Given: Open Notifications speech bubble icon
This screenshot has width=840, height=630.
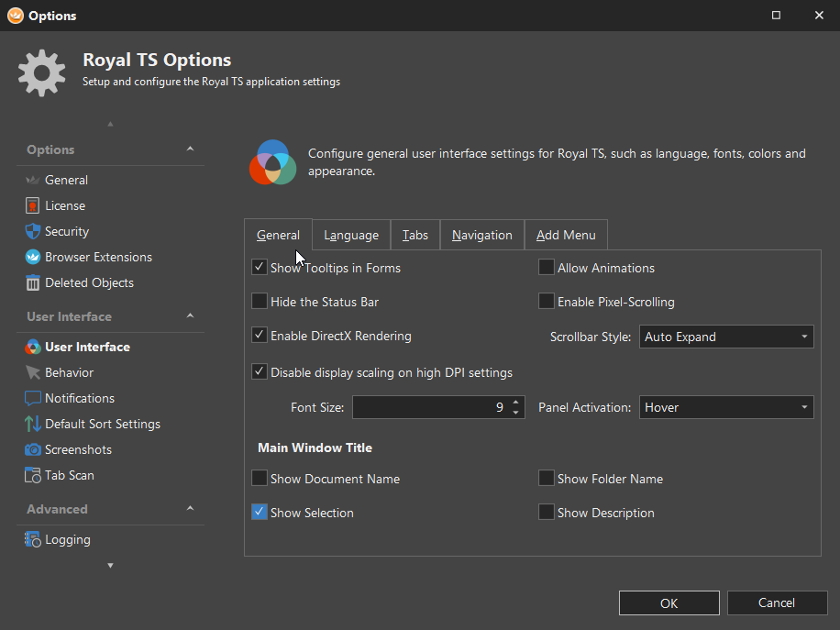Looking at the screenshot, I should click(x=33, y=399).
